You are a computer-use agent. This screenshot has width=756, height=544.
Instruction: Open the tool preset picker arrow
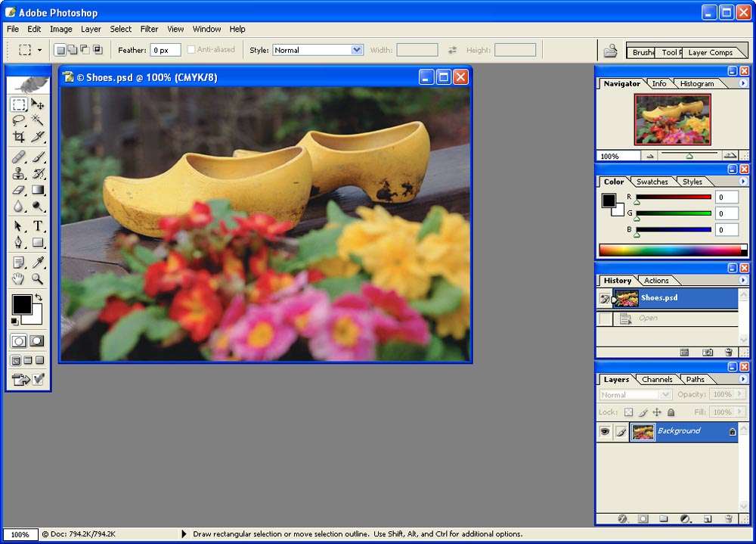(x=39, y=50)
